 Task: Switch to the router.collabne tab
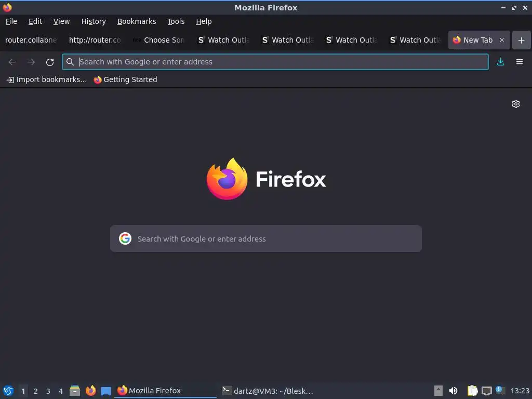tap(31, 40)
